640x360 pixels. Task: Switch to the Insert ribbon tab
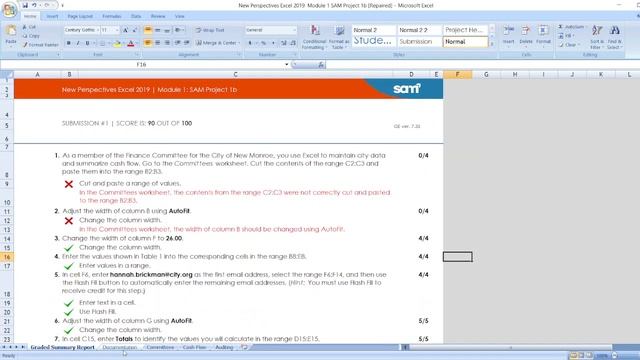[52, 16]
